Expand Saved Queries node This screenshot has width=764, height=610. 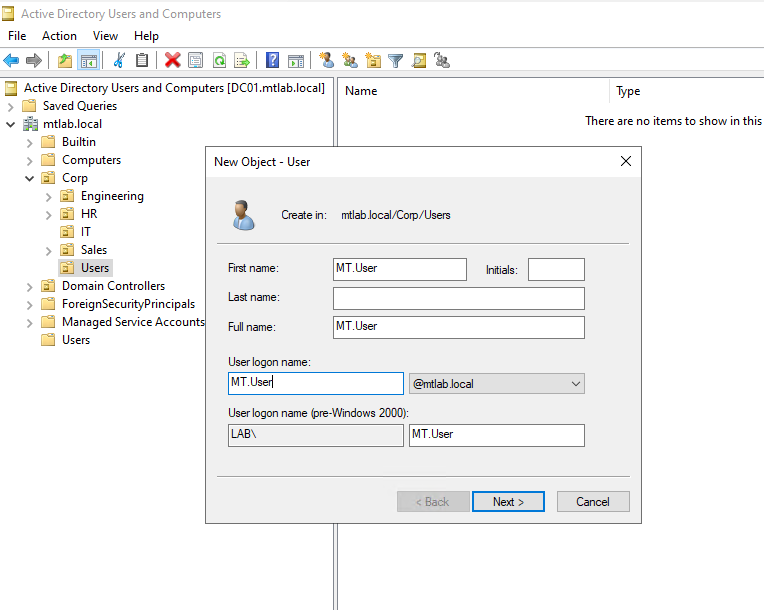click(x=11, y=106)
